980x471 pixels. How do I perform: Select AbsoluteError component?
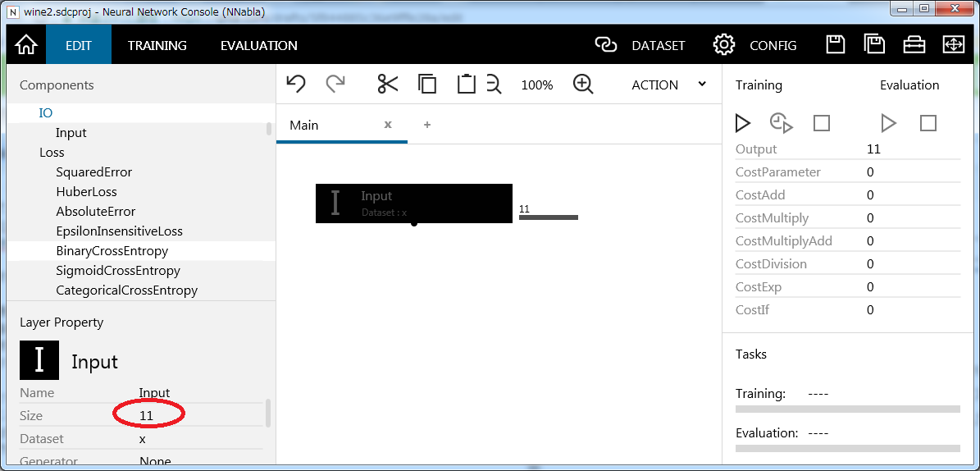coord(96,212)
